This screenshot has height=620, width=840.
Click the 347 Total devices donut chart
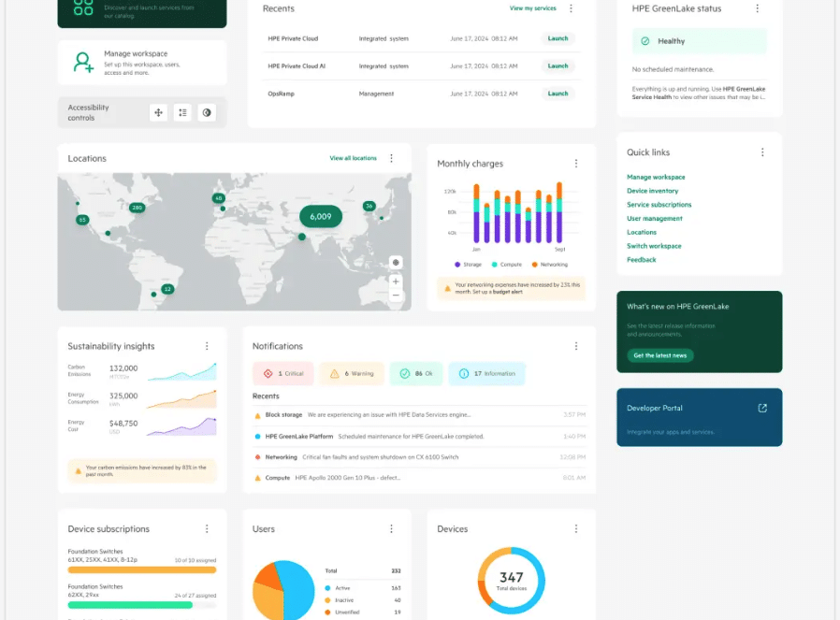(x=511, y=581)
